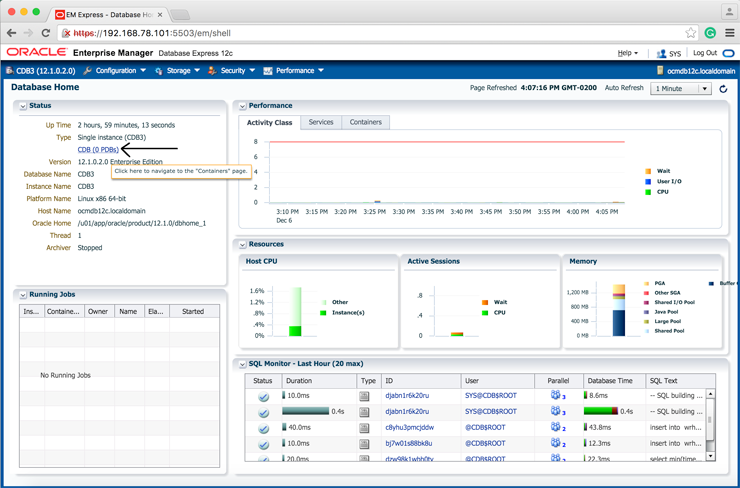Click the green Grammarly extension icon
Viewport: 740px width, 488px height.
(710, 33)
